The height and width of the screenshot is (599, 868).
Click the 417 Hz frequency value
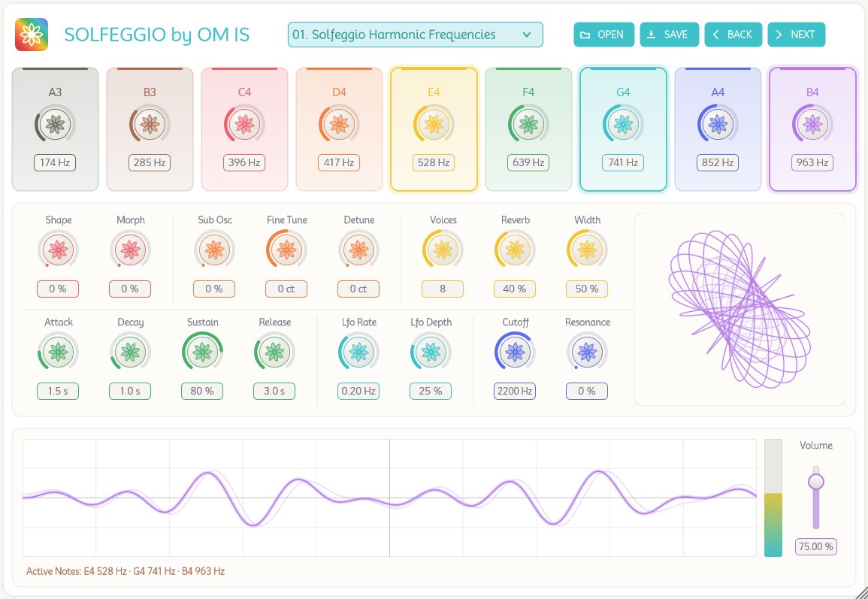point(339,163)
